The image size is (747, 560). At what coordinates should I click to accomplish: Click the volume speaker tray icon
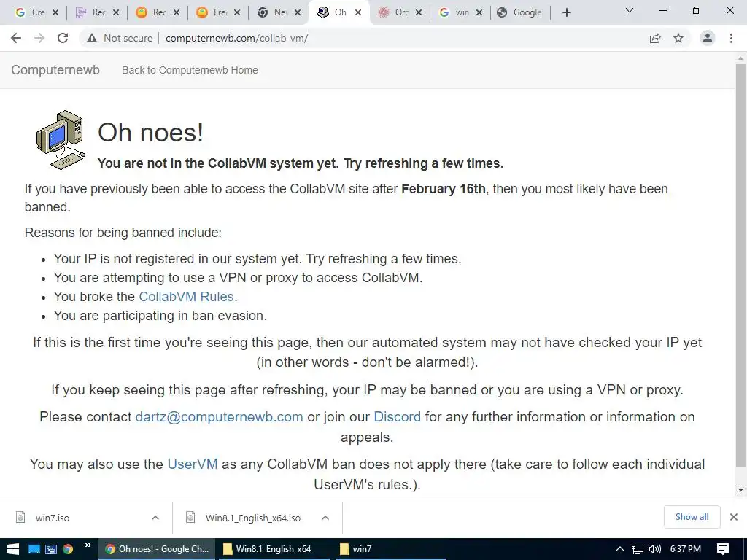(655, 549)
